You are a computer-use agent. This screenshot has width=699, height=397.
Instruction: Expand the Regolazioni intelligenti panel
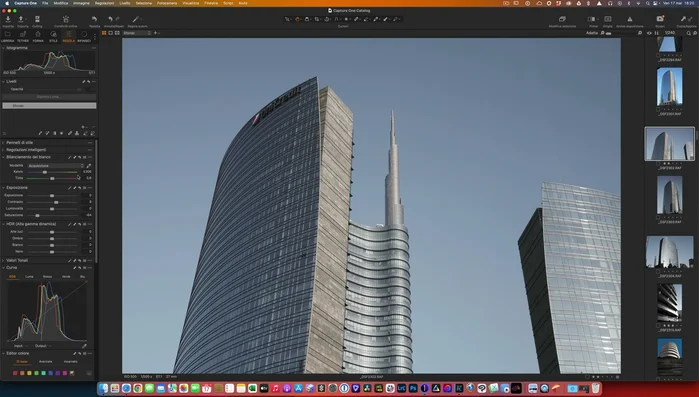tap(4, 150)
